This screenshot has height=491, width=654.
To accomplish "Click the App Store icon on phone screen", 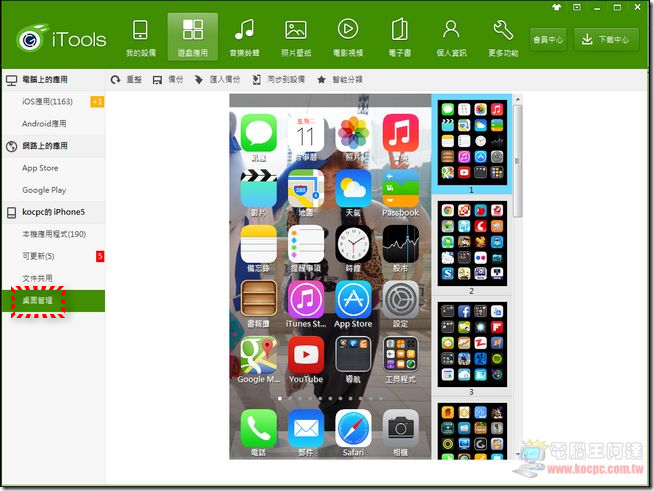I will coord(353,299).
